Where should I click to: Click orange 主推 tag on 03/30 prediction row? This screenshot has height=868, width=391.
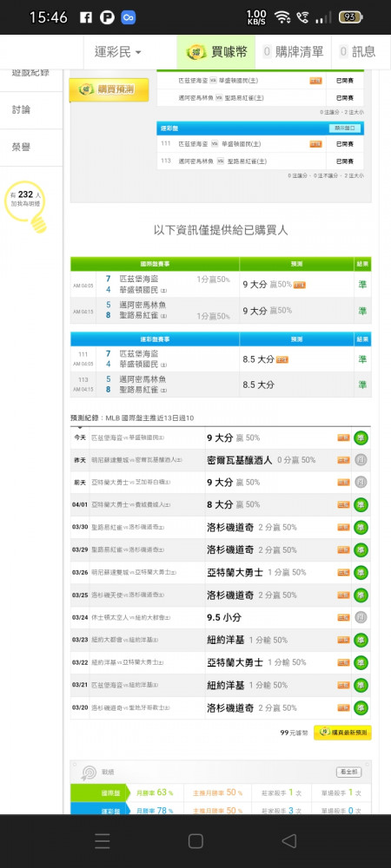point(344,528)
